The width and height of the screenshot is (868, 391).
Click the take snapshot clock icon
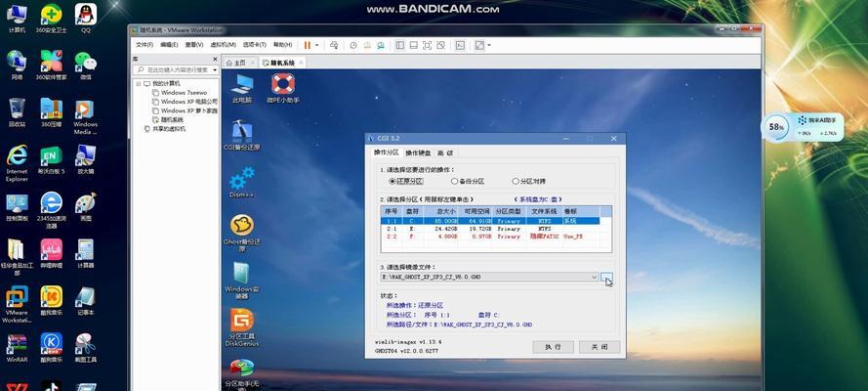(353, 45)
